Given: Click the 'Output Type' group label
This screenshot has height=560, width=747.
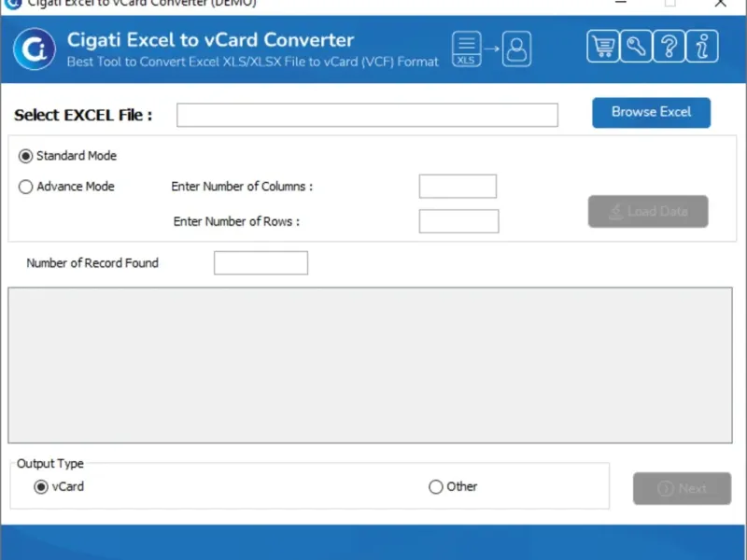Looking at the screenshot, I should click(50, 463).
